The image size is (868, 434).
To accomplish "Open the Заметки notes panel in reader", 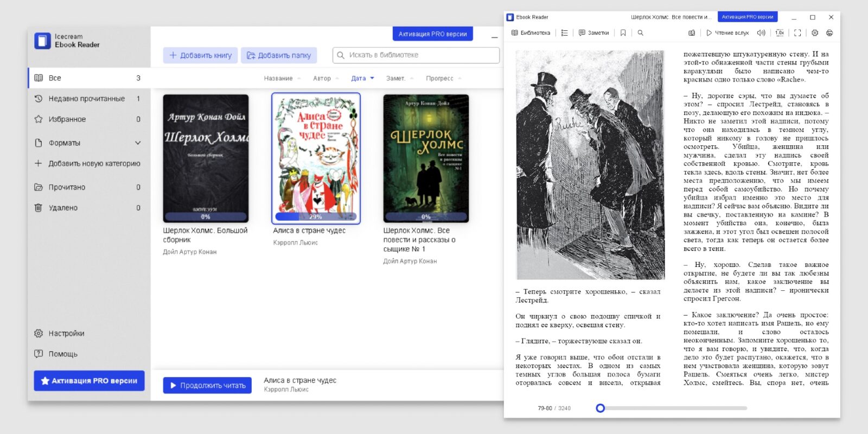I will tap(593, 33).
